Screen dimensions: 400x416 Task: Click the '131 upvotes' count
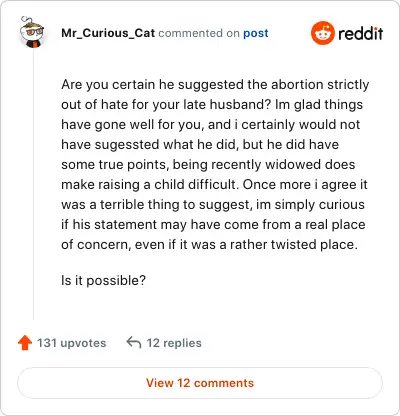71,343
